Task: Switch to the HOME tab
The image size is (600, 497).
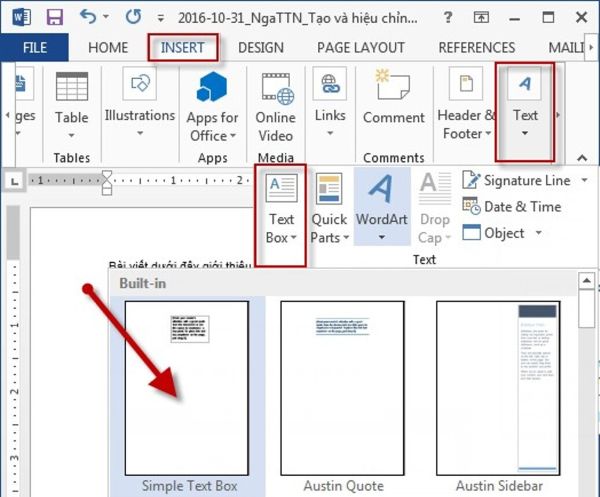Action: click(x=108, y=47)
